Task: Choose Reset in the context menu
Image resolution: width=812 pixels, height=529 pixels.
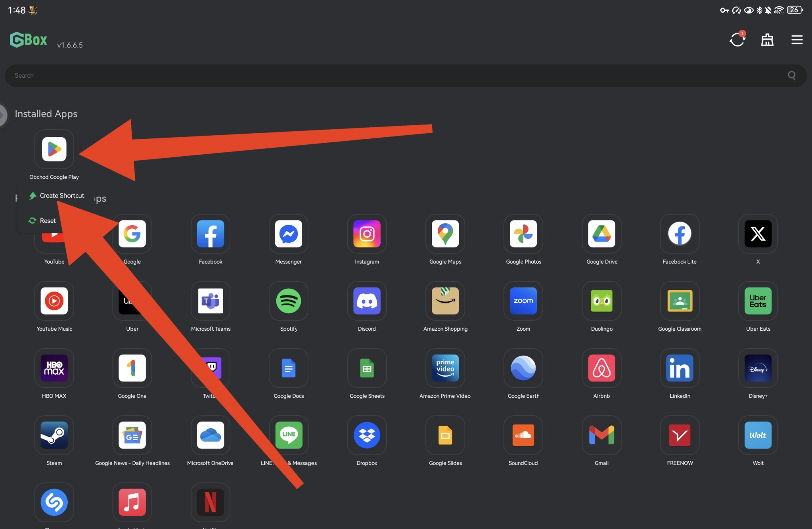Action: pos(47,220)
